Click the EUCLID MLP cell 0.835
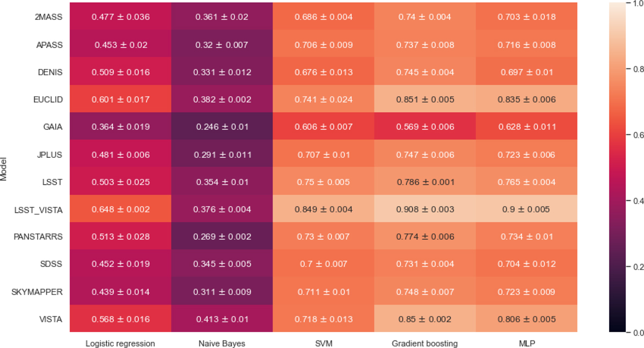The width and height of the screenshot is (644, 348). tap(526, 100)
